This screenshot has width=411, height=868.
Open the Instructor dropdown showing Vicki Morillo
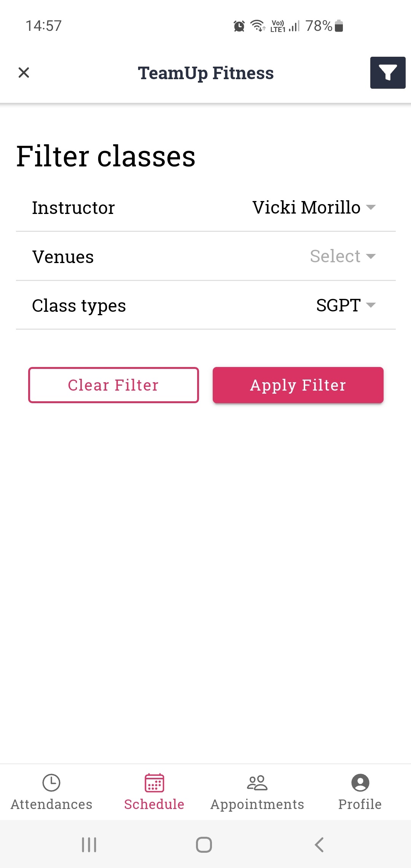pos(314,207)
